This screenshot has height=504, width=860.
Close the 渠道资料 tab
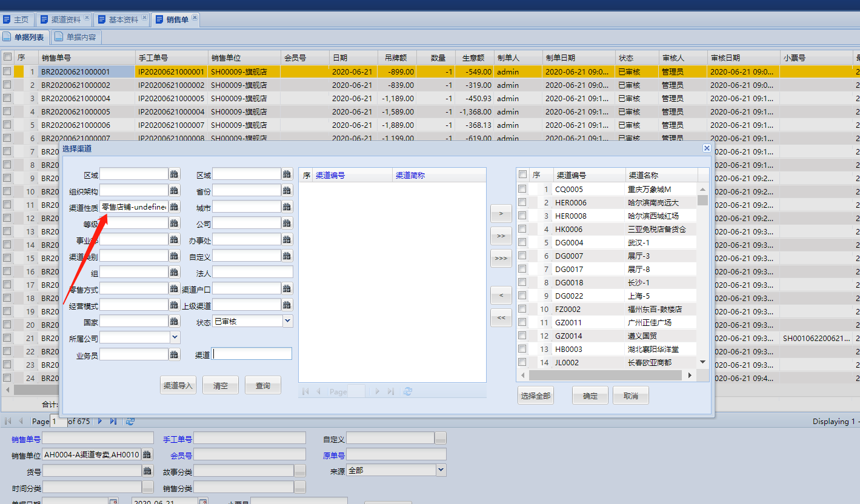(x=87, y=18)
